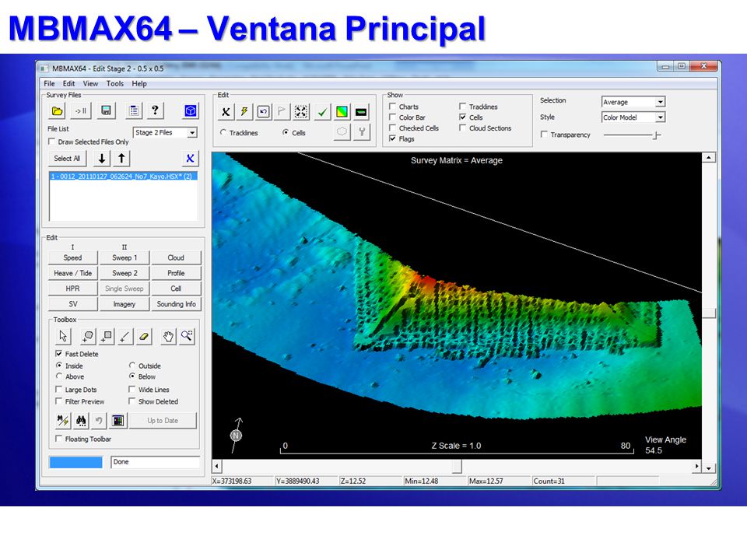Click the Done status field
The image size is (747, 560).
(x=156, y=462)
